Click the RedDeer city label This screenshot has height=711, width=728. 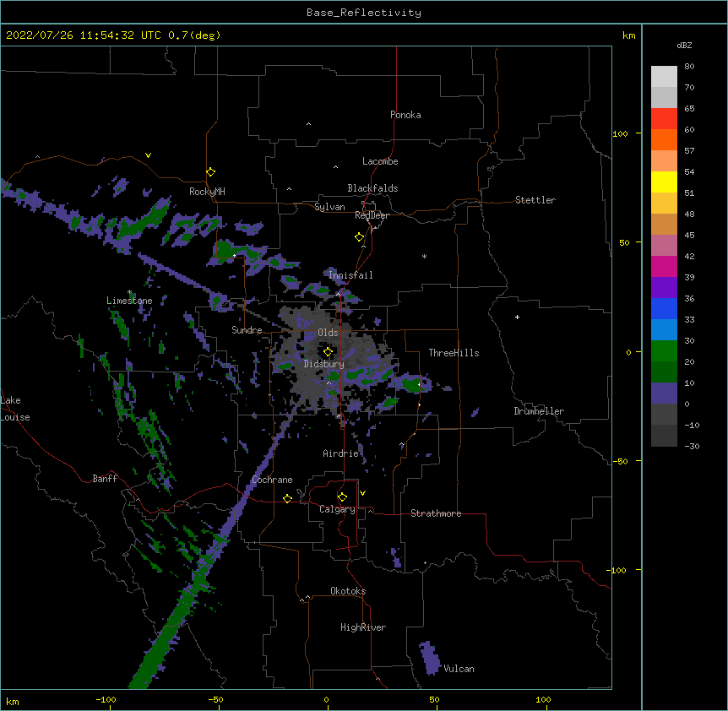(372, 215)
